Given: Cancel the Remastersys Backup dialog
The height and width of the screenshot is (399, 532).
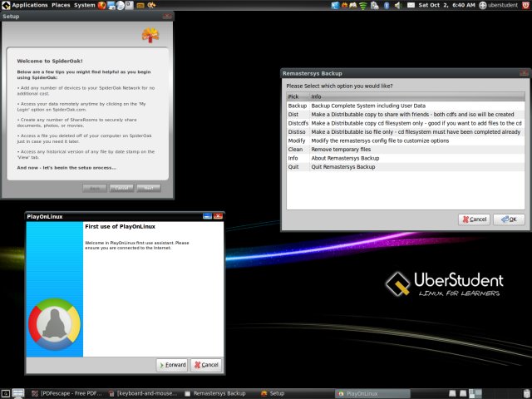Looking at the screenshot, I should click(474, 219).
